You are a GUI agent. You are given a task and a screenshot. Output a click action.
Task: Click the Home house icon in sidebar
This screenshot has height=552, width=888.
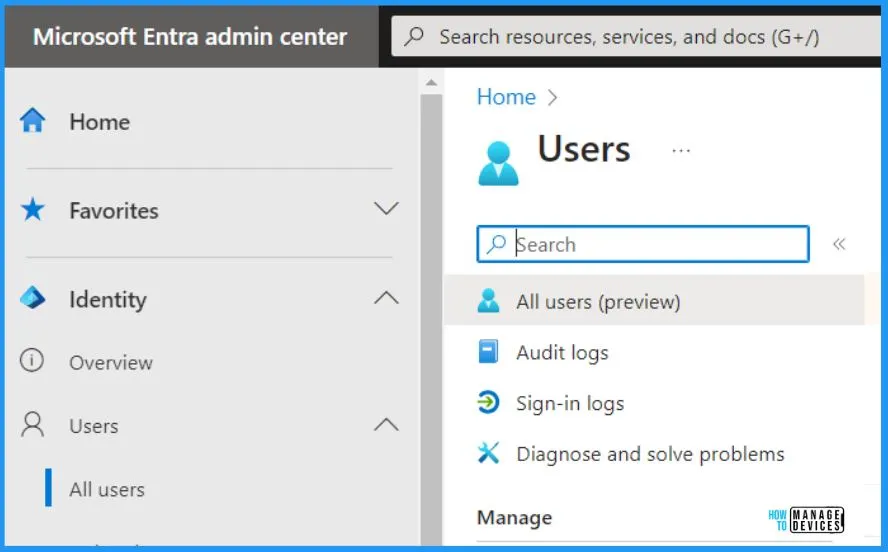[x=32, y=120]
